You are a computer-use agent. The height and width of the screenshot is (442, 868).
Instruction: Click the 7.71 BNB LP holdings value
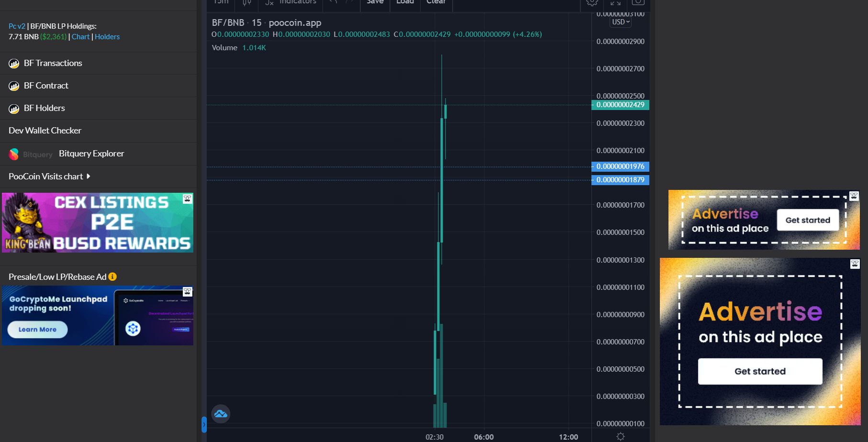[x=23, y=37]
